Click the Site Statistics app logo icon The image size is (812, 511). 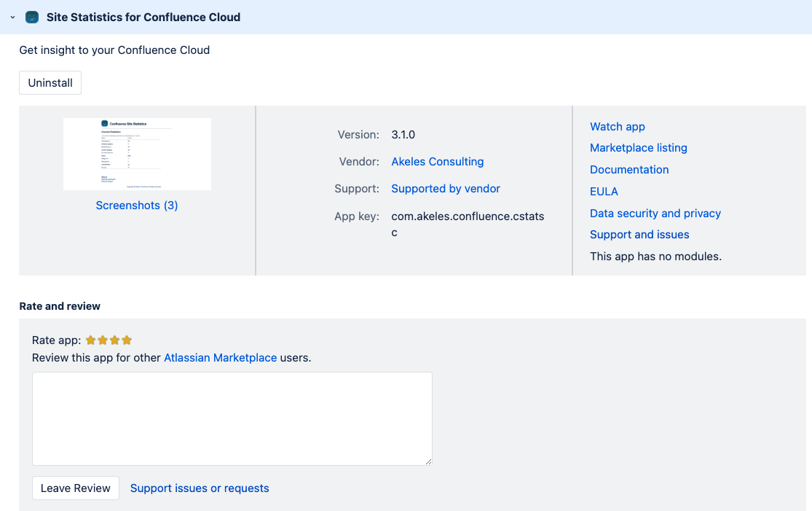point(32,17)
